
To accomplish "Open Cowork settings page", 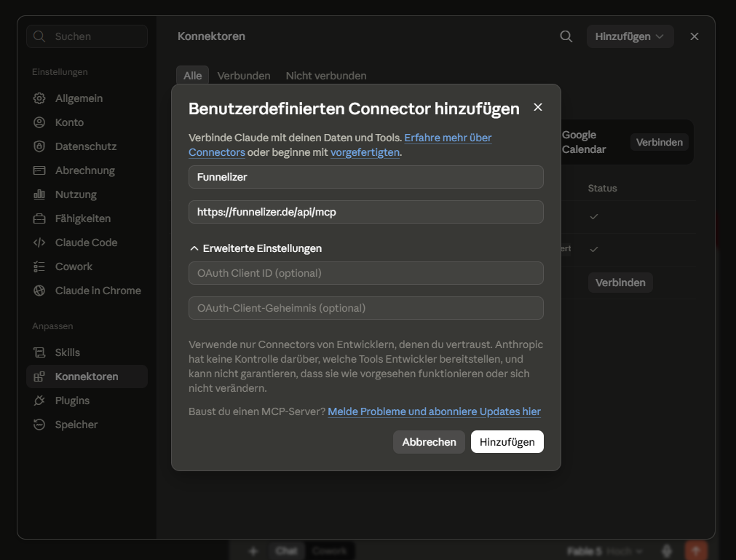I will (x=87, y=266).
